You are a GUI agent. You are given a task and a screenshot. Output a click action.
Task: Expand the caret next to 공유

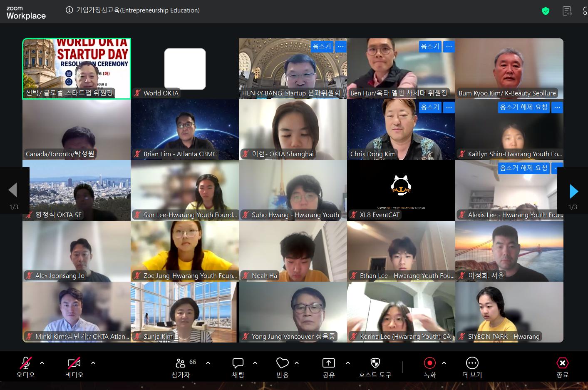click(348, 363)
